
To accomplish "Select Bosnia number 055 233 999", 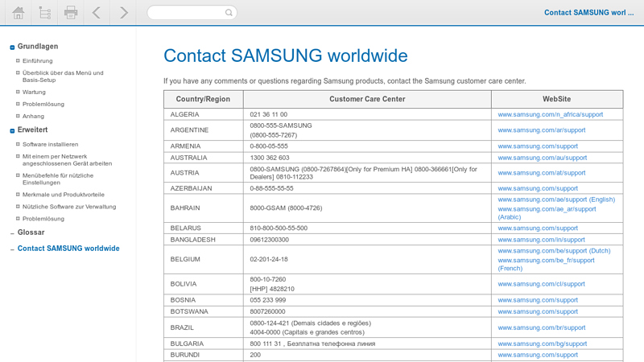I will click(x=268, y=300).
